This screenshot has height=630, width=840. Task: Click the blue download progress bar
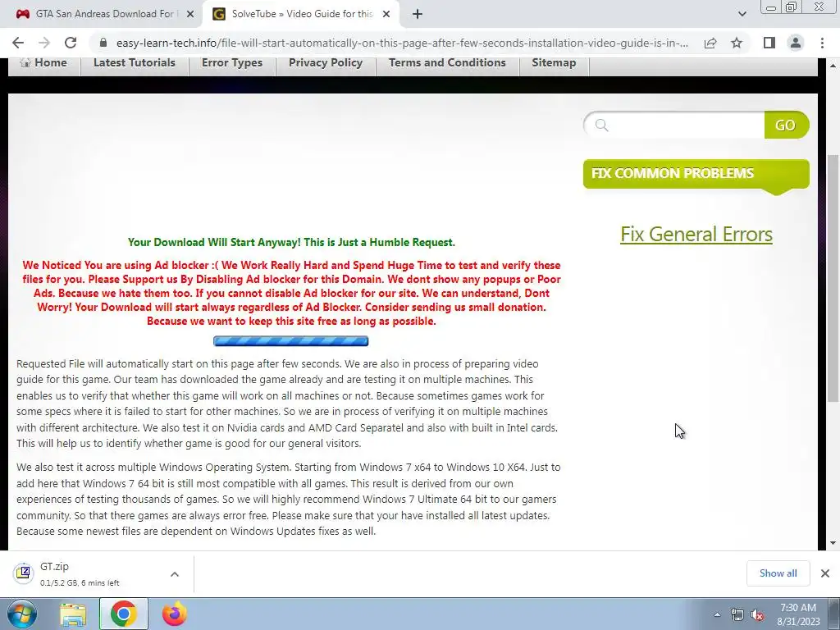pos(291,341)
